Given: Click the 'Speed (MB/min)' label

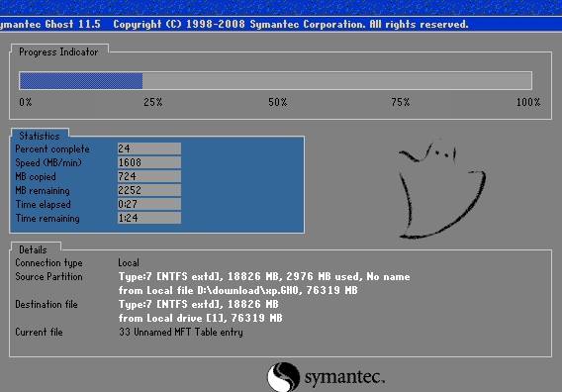Looking at the screenshot, I should click(x=48, y=162).
